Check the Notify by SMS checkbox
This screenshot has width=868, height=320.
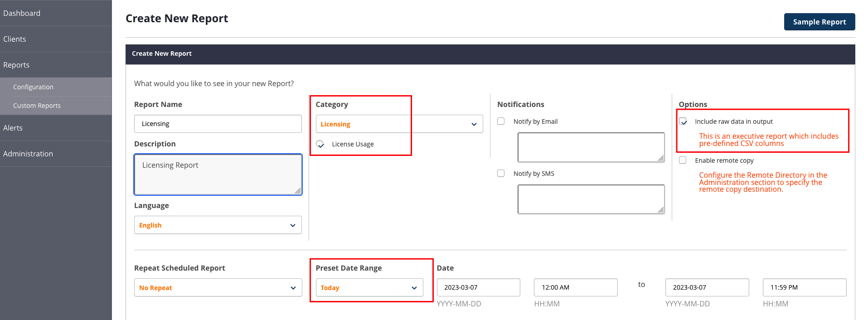(x=501, y=173)
